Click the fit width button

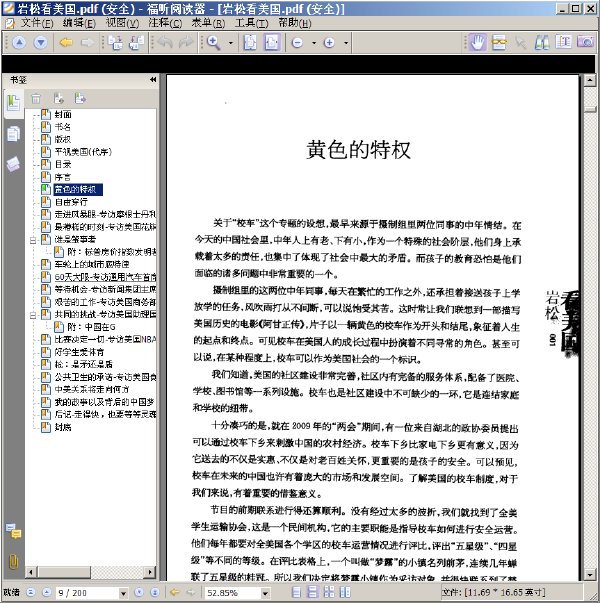coord(272,42)
